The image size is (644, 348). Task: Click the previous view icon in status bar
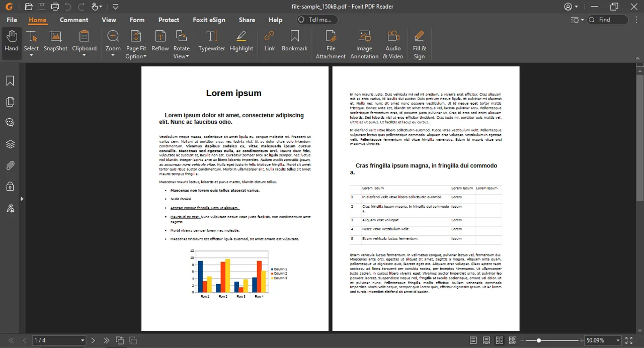120,340
